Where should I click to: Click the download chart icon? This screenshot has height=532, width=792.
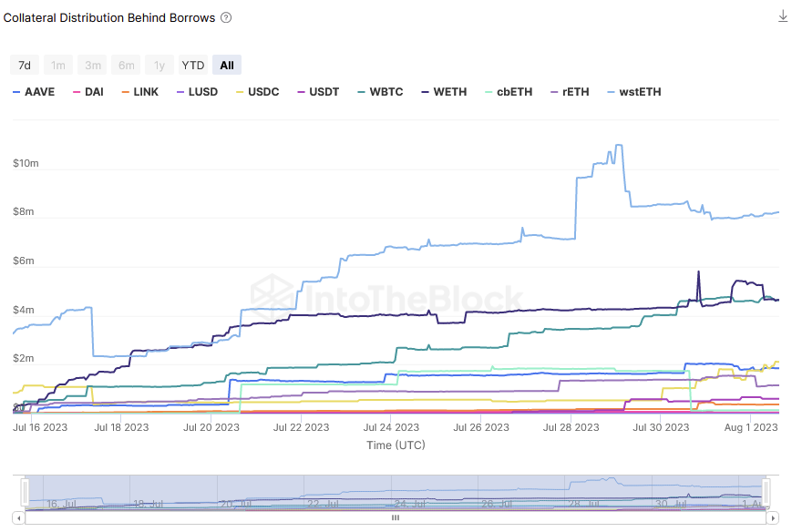coord(782,16)
